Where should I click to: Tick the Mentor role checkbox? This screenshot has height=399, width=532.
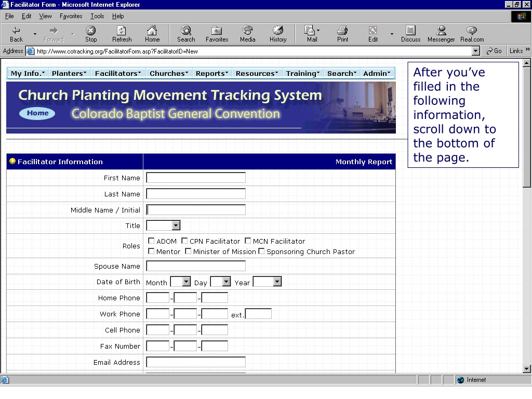(x=151, y=251)
